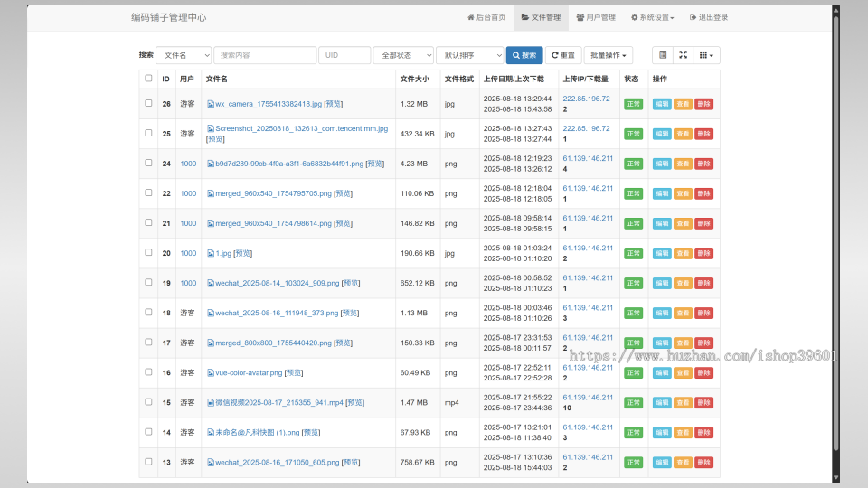Screen dimensions: 868x488
Task: Click the red 删除 button in row 19
Action: click(x=703, y=283)
